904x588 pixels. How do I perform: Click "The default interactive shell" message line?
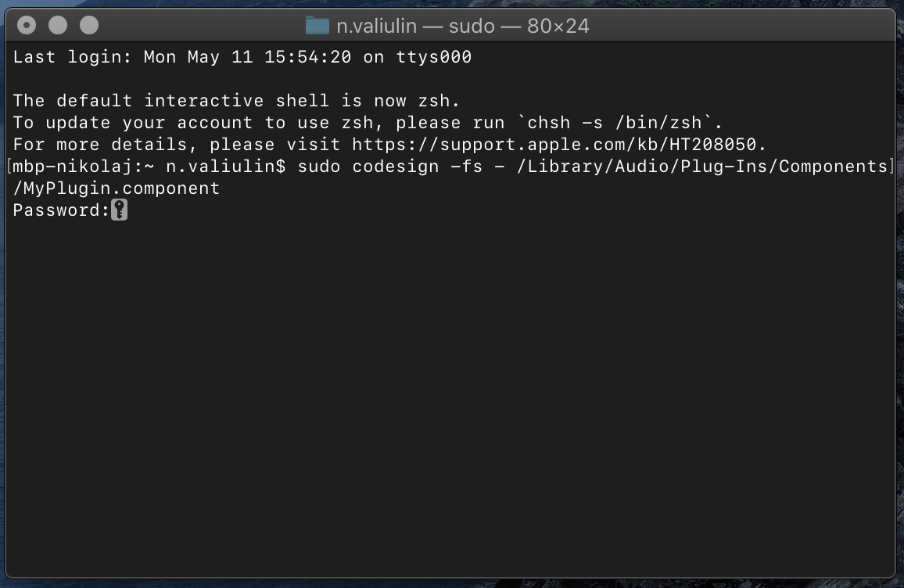click(236, 101)
